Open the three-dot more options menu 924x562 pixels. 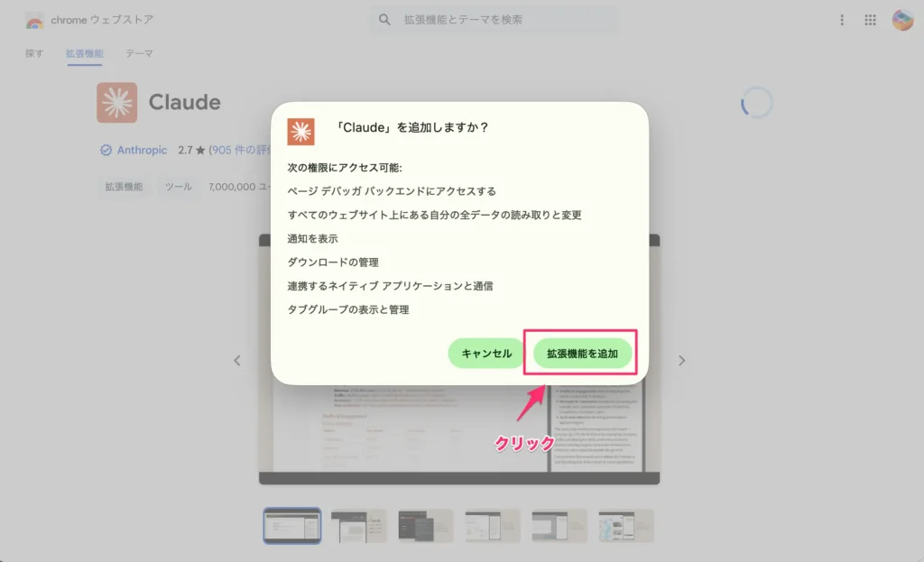pos(842,20)
